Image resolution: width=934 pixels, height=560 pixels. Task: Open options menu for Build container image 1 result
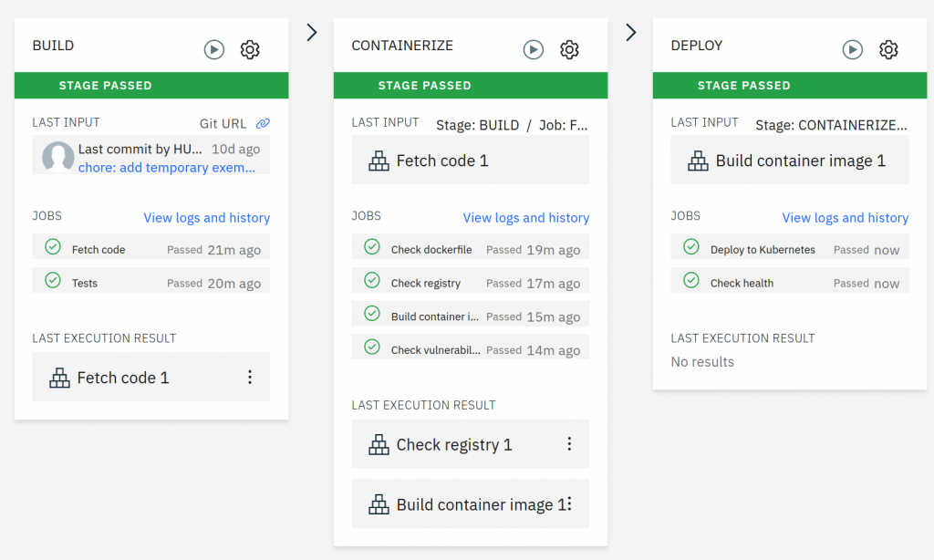(570, 504)
